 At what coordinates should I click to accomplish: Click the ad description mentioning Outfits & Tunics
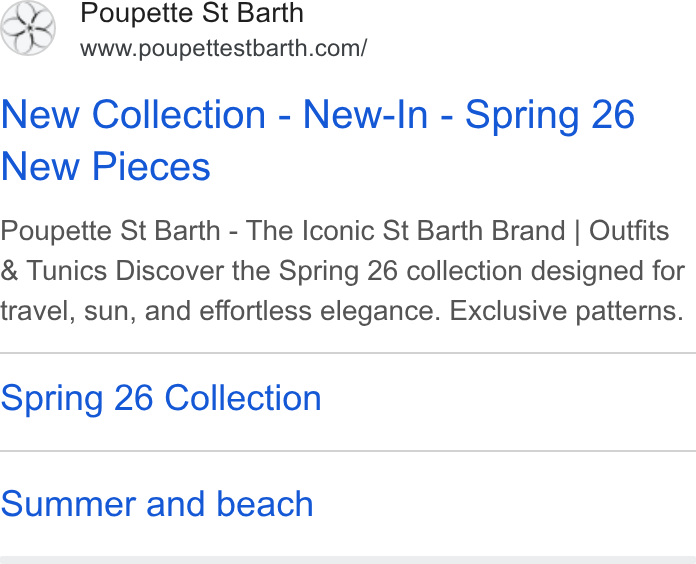click(343, 271)
